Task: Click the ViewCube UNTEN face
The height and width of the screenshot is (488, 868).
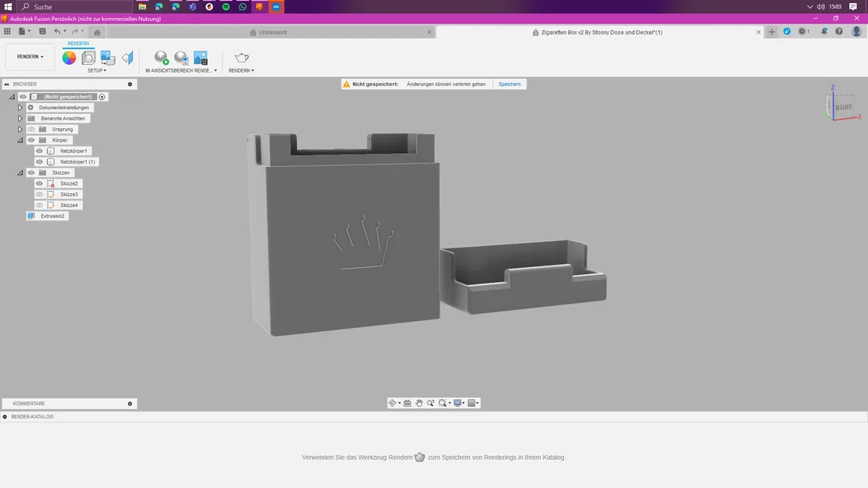Action: point(842,106)
